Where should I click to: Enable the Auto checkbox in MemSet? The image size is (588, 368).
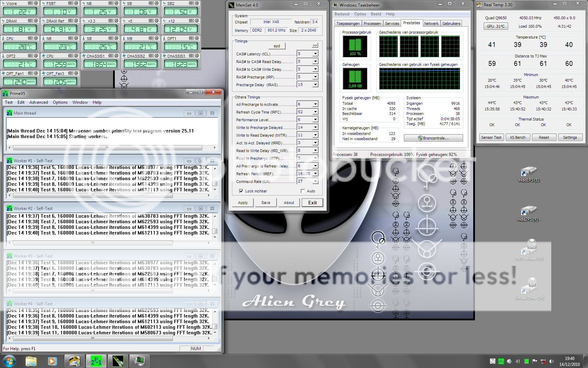click(x=303, y=191)
